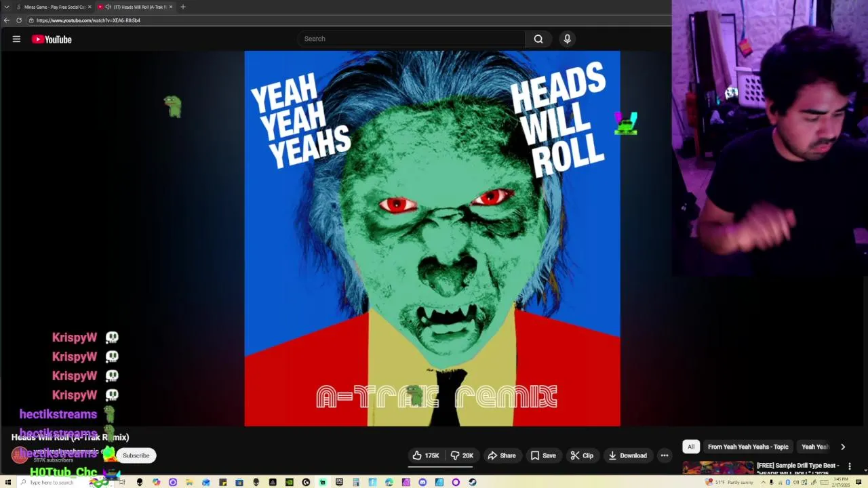
Task: Open the Share dialog
Action: point(502,455)
